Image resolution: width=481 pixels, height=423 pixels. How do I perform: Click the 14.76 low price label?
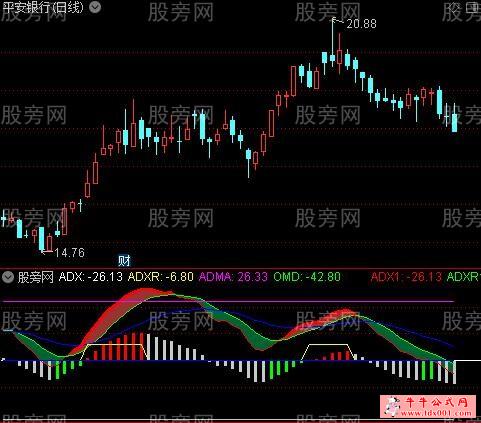tap(69, 253)
